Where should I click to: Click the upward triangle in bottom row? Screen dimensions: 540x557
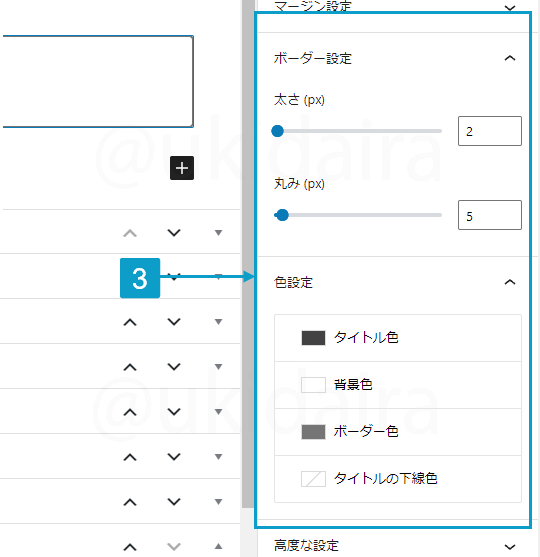point(218,546)
